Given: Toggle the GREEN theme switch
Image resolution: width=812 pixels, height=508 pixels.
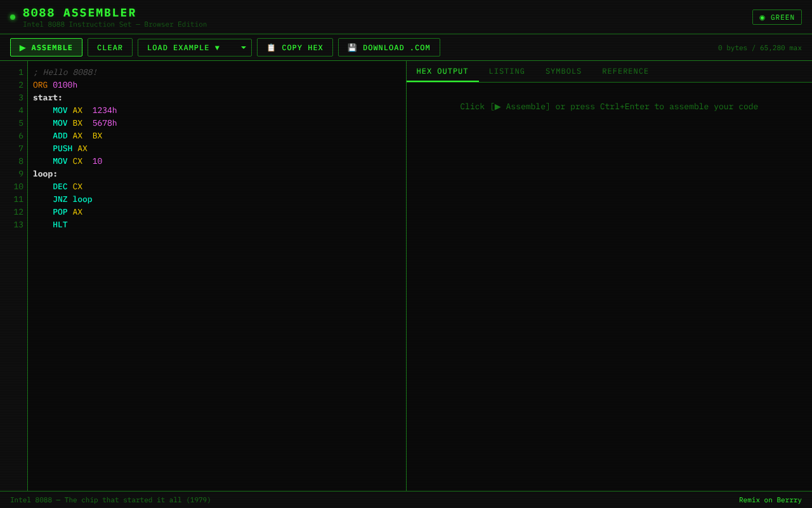Looking at the screenshot, I should coord(777,17).
